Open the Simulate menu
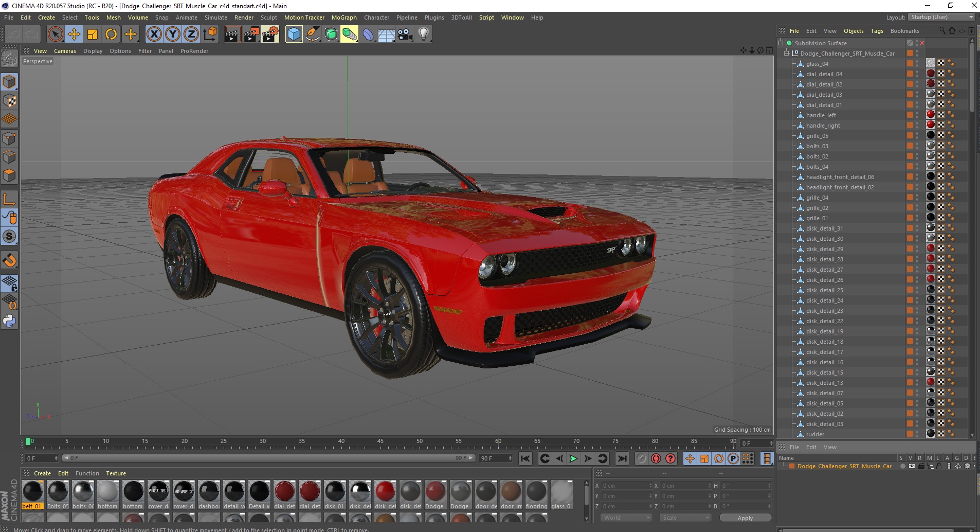 click(x=215, y=17)
